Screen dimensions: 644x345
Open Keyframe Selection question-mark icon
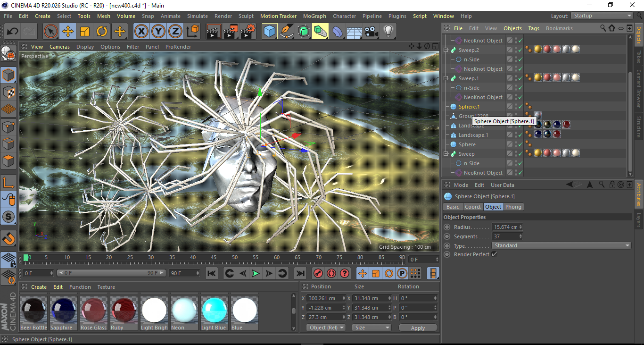(345, 273)
